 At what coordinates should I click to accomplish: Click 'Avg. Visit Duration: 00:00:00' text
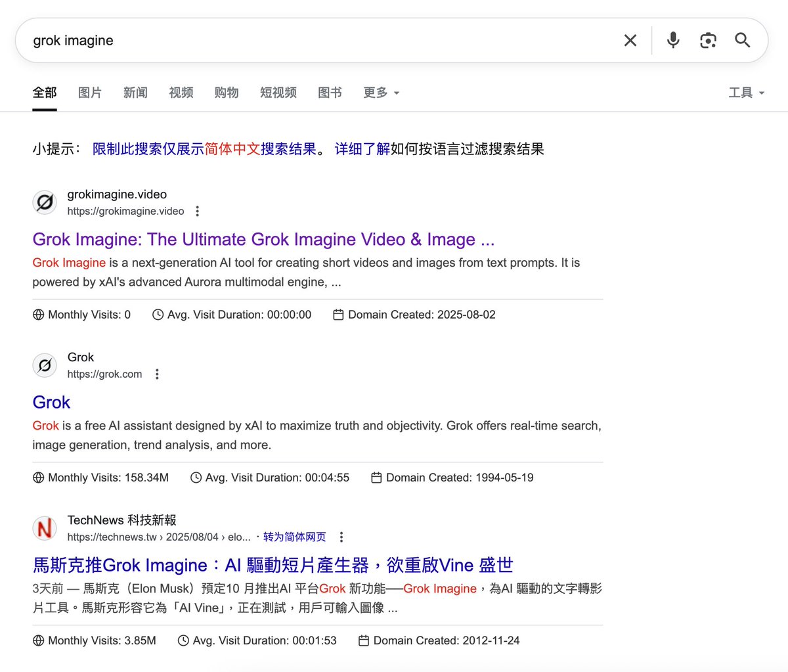[x=239, y=315]
